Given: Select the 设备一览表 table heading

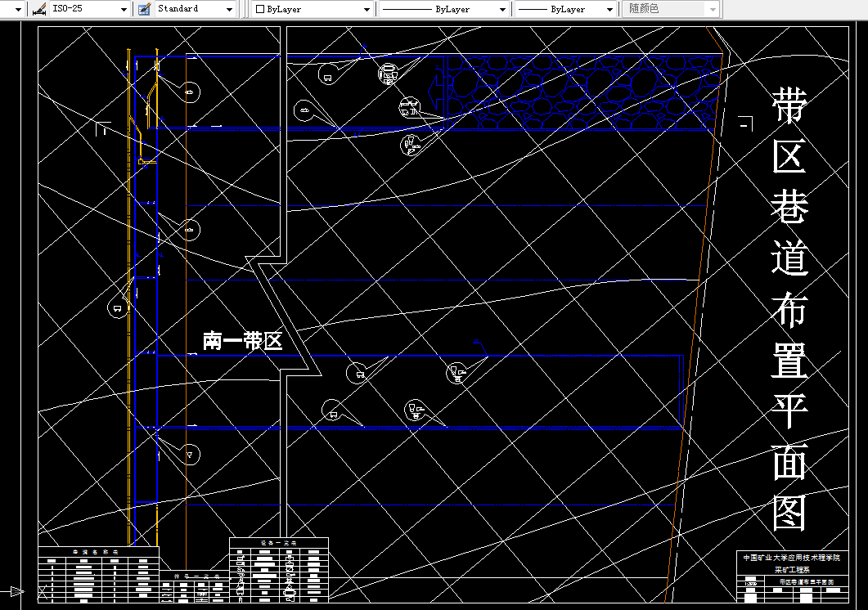Looking at the screenshot, I should [278, 543].
